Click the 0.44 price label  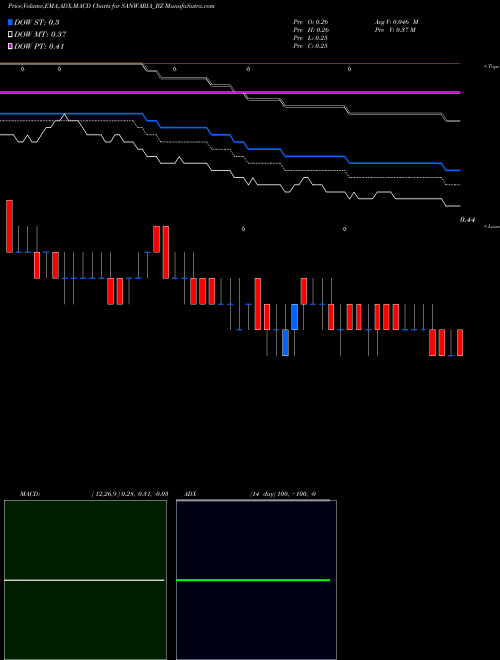tap(468, 220)
